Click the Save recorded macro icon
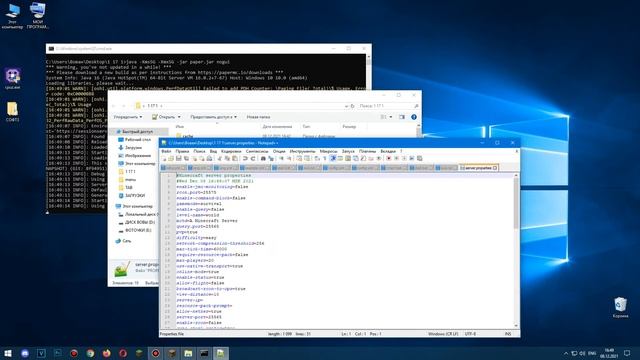The height and width of the screenshot is (360, 640). 420,158
